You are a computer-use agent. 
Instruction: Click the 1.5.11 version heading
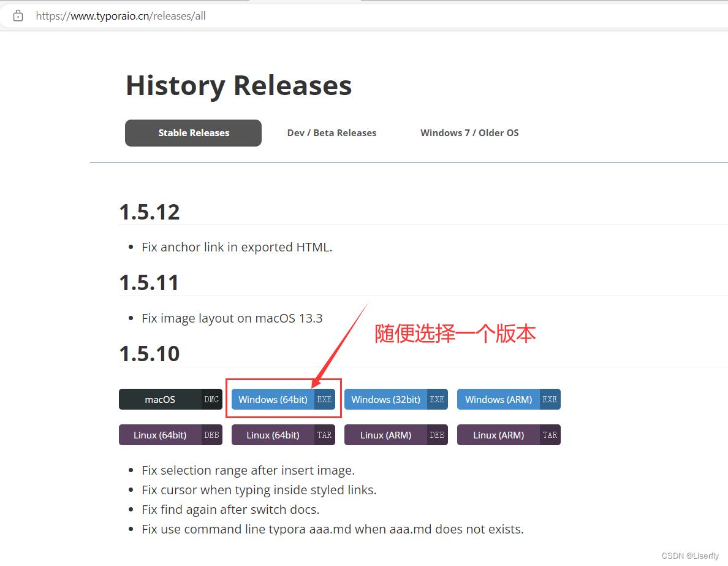tap(149, 283)
